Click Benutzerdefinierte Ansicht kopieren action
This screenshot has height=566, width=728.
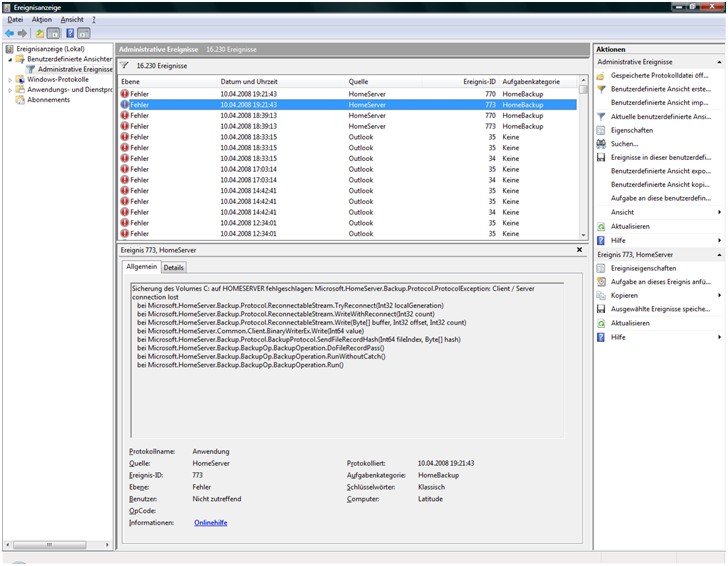pyautogui.click(x=660, y=184)
